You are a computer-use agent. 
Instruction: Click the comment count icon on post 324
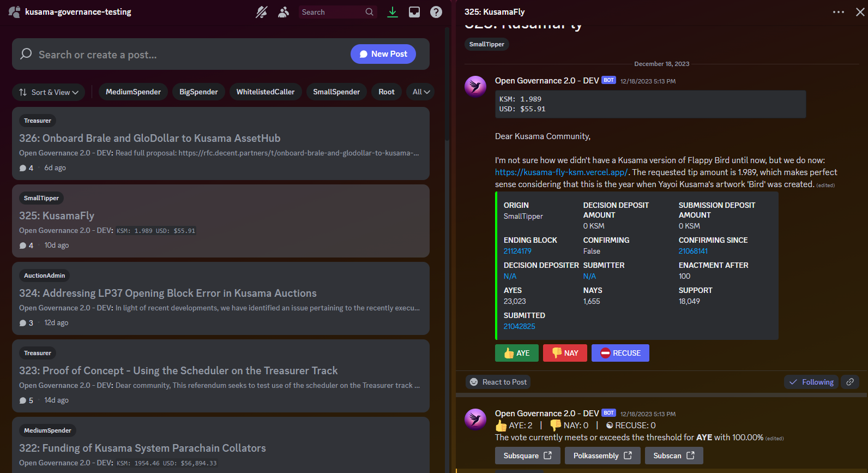(23, 323)
